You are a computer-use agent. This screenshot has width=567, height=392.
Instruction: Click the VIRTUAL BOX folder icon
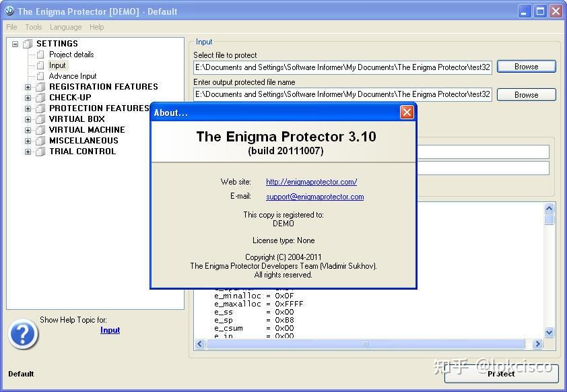40,119
